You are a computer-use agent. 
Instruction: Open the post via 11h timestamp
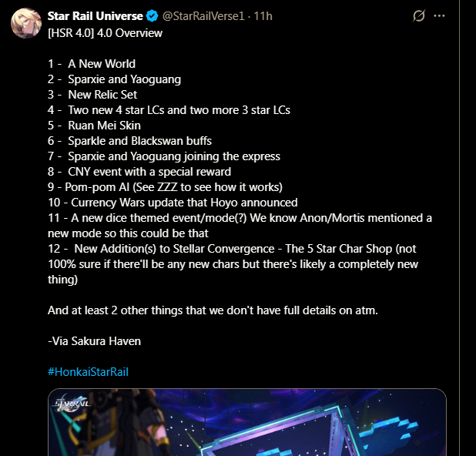(x=263, y=15)
